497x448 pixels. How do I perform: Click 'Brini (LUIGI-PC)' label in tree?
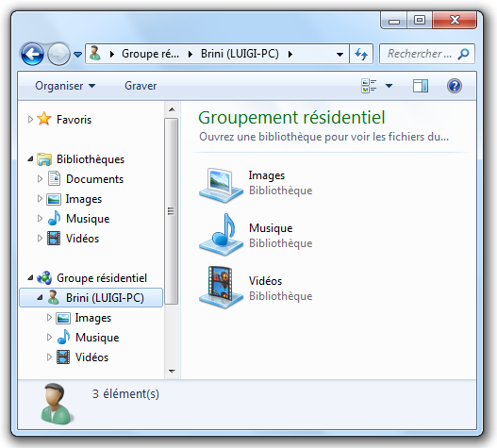pos(105,297)
